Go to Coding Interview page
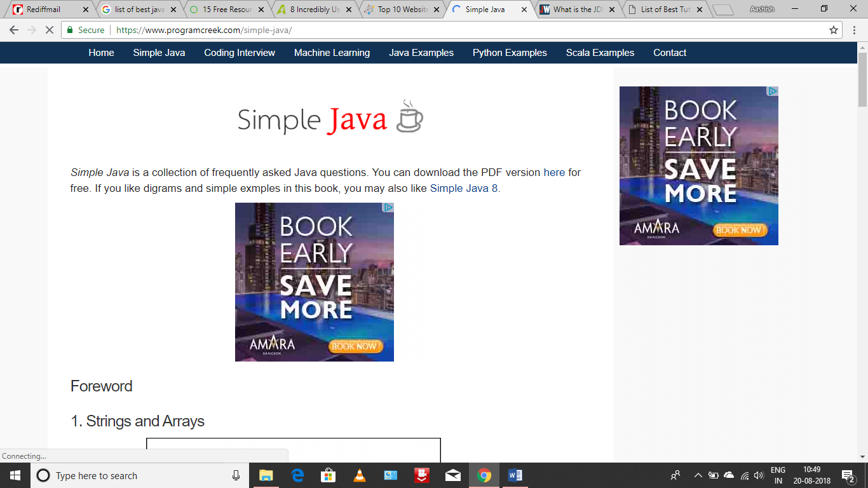 tap(240, 53)
